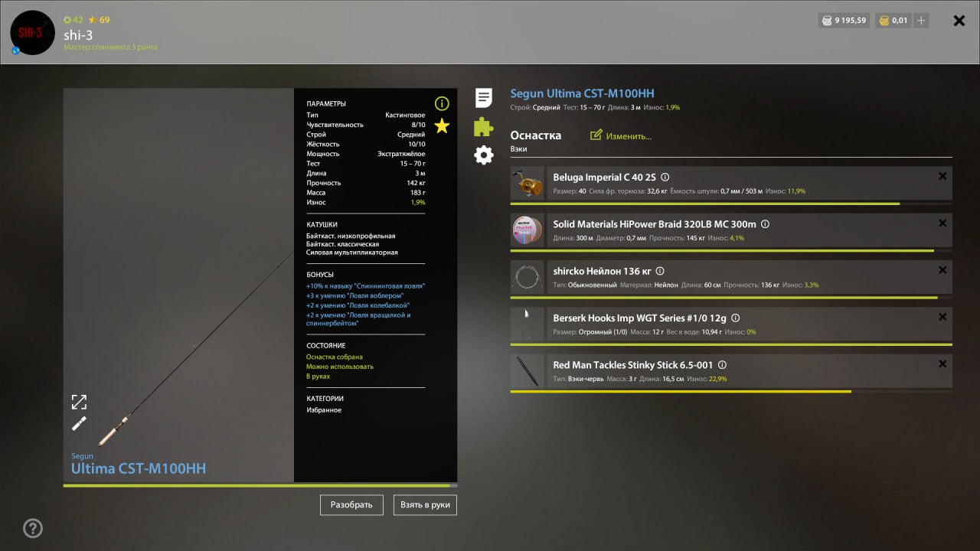The width and height of the screenshot is (980, 551).
Task: Remove the Berserk Hooks item from rig
Action: (942, 317)
